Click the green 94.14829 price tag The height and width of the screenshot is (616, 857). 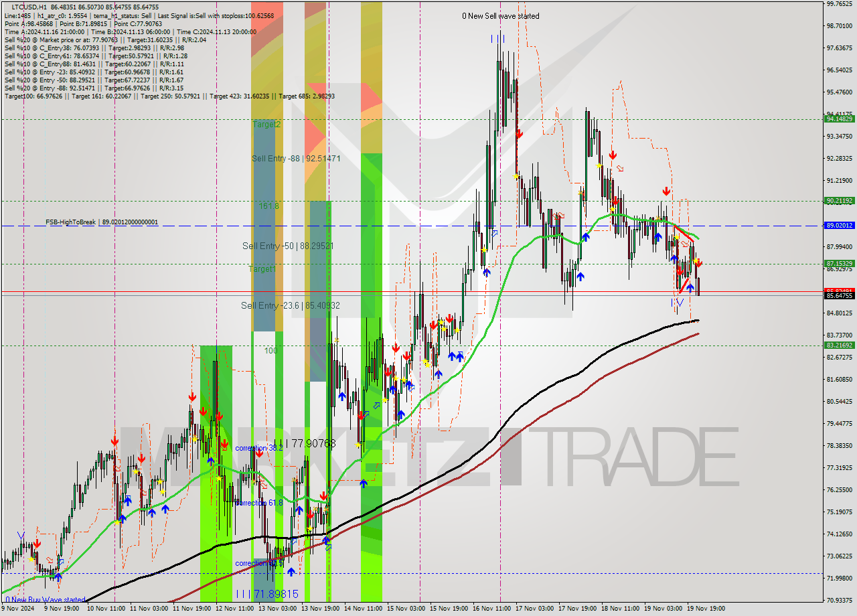pos(840,119)
